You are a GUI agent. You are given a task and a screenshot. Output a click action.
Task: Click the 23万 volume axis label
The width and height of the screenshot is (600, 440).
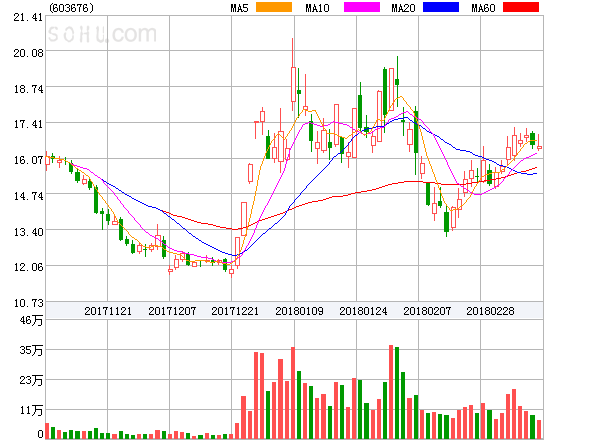31,380
